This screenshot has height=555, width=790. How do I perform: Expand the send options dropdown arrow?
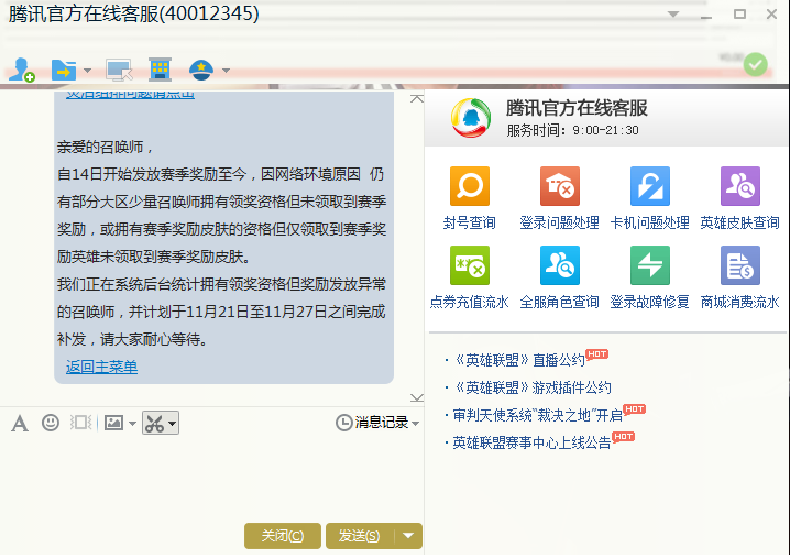point(409,535)
